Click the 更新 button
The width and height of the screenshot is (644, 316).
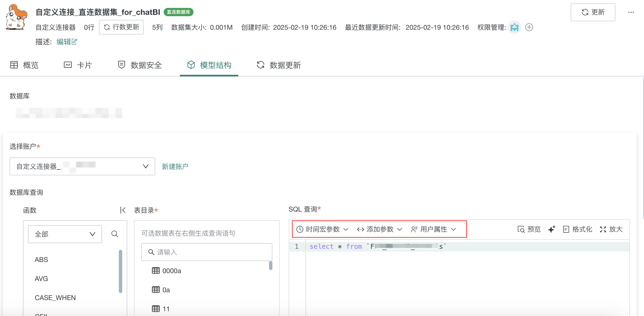(x=593, y=12)
